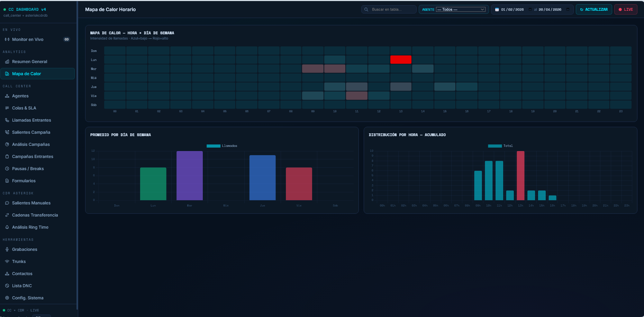Image resolution: width=644 pixels, height=317 pixels.
Task: Open Cadenas Transferencia in the sidebar
Action: [35, 215]
